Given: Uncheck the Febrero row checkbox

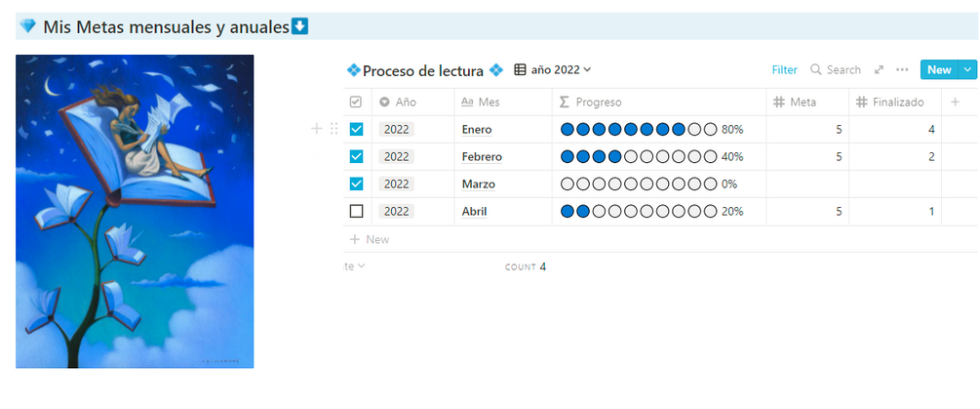Looking at the screenshot, I should (356, 156).
